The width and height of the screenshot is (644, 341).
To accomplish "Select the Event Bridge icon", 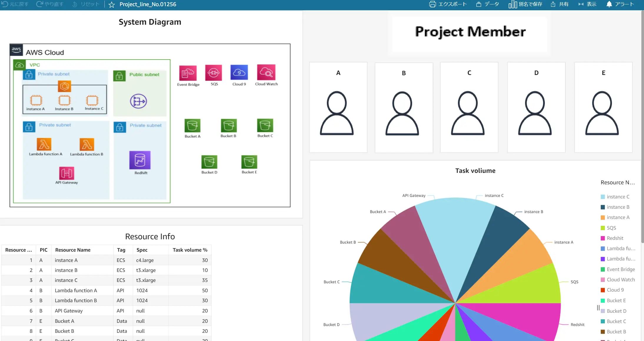I will coord(188,73).
